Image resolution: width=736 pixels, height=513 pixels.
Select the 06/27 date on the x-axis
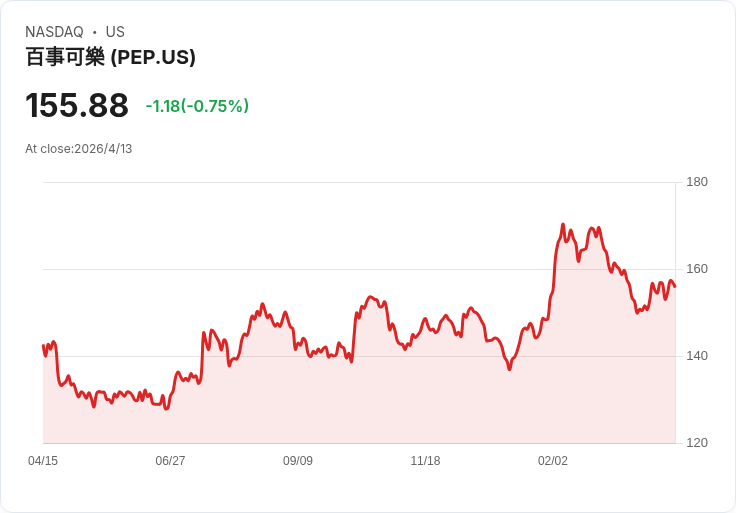coord(170,461)
